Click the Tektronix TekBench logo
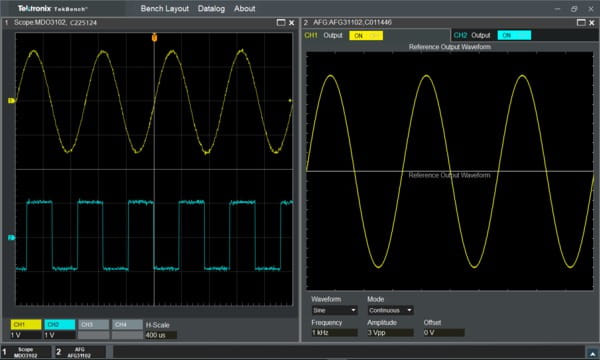 53,8
